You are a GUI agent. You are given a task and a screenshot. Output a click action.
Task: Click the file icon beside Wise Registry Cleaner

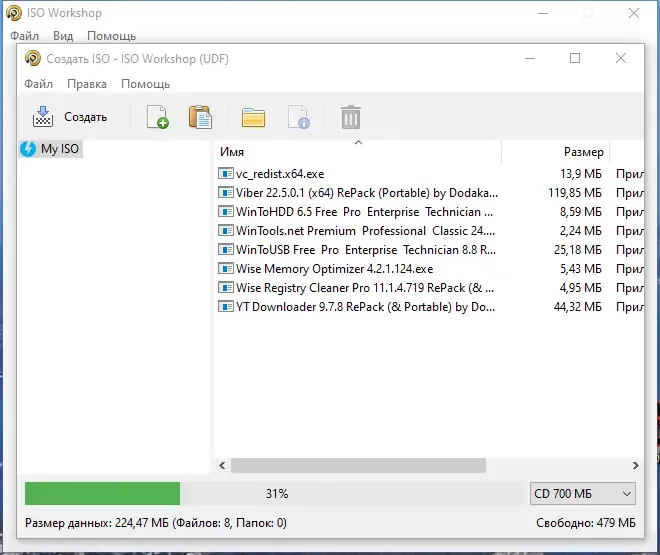click(226, 288)
